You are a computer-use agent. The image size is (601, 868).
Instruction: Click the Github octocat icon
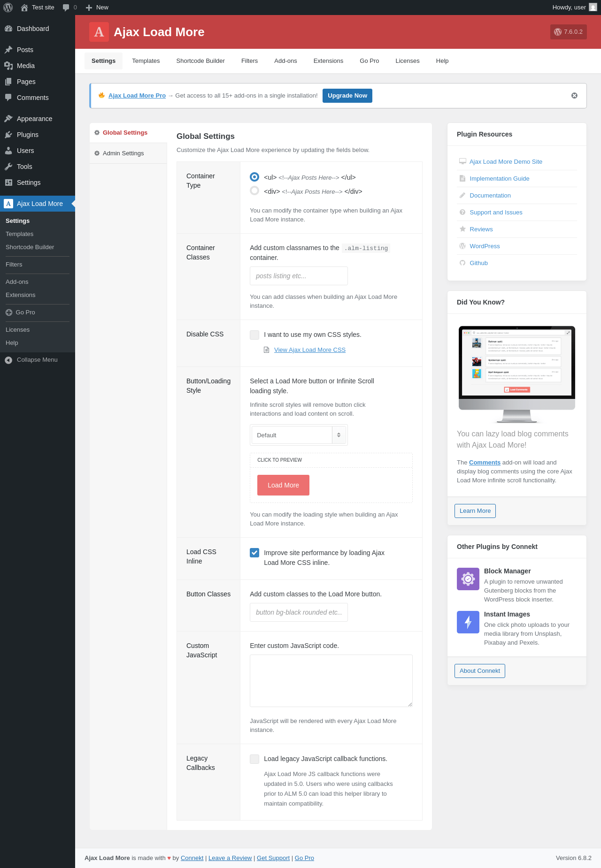462,263
